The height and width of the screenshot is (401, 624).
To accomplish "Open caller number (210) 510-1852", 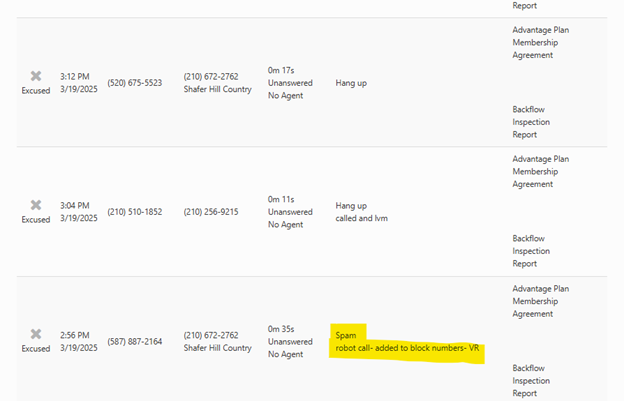I will [x=135, y=212].
